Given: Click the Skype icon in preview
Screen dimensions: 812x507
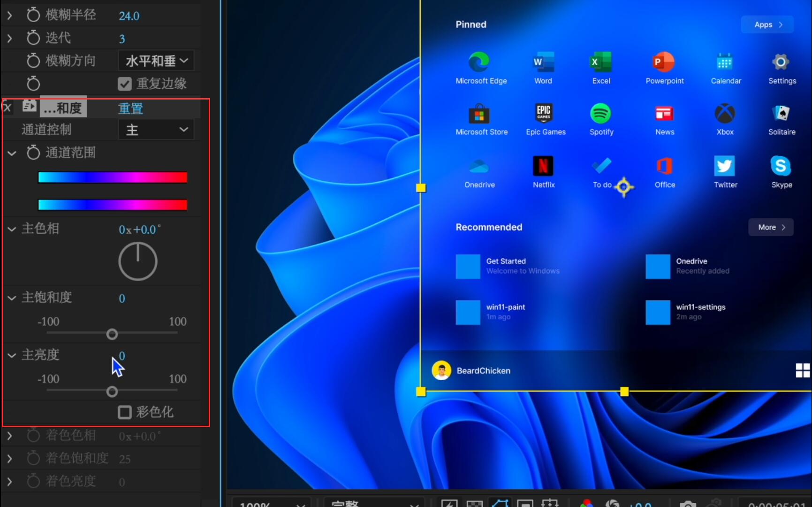Looking at the screenshot, I should point(781,166).
